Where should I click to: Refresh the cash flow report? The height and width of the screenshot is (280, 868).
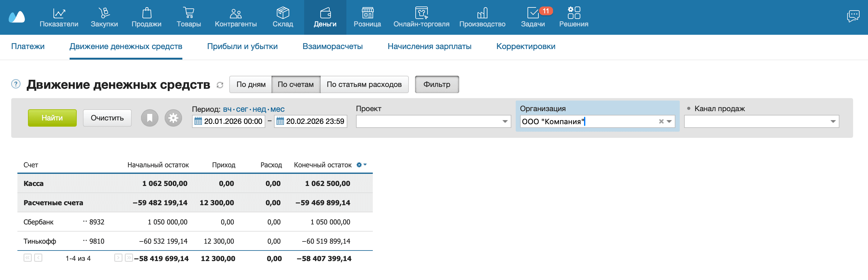220,85
